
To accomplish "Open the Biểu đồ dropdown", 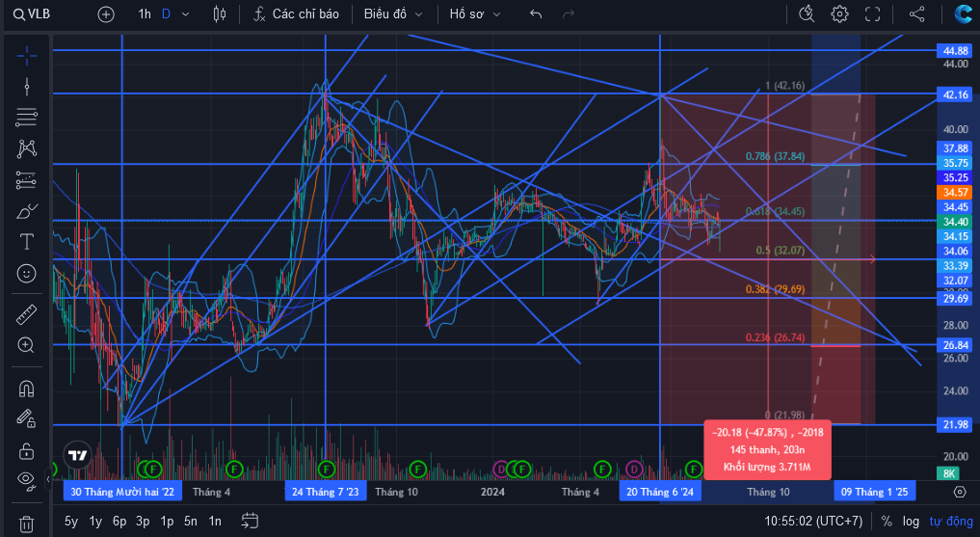I will [x=393, y=13].
